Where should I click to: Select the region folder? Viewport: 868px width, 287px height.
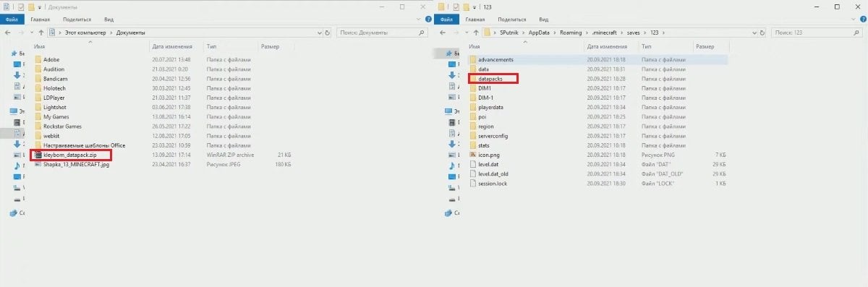(481, 126)
